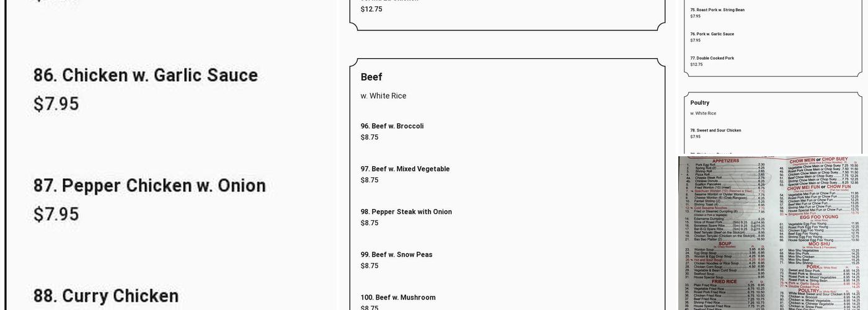Screen dimensions: 868x310
Task: Click the $8.75 price under Pepper Steak
Action: pyautogui.click(x=370, y=223)
